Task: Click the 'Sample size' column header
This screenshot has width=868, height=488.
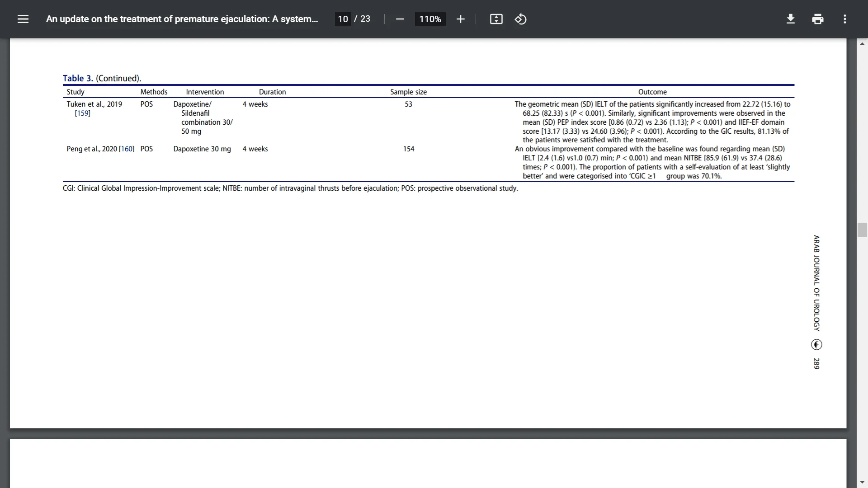Action: click(x=408, y=92)
